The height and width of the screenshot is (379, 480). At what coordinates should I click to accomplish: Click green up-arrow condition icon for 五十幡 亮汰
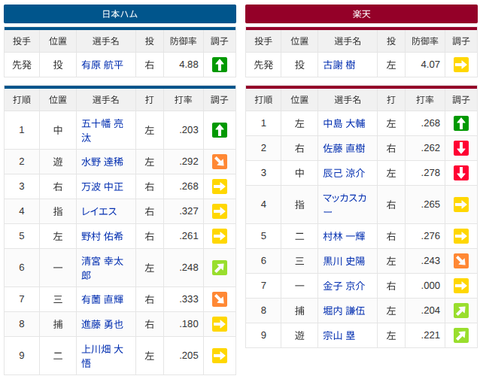pos(220,130)
